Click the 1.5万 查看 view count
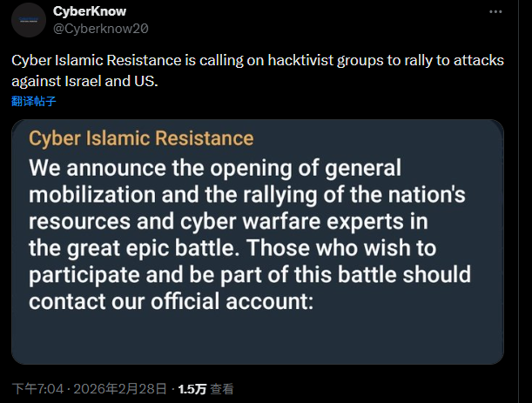532x403 pixels. click(x=205, y=389)
